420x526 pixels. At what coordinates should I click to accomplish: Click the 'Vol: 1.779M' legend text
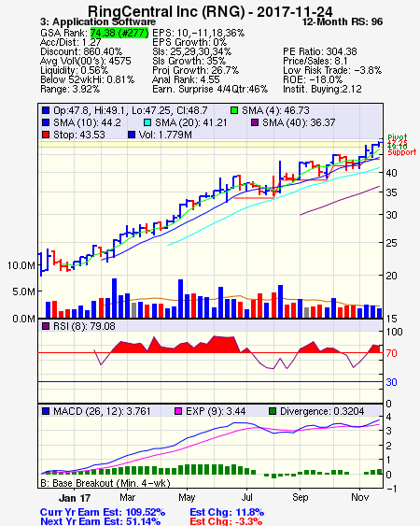click(165, 135)
